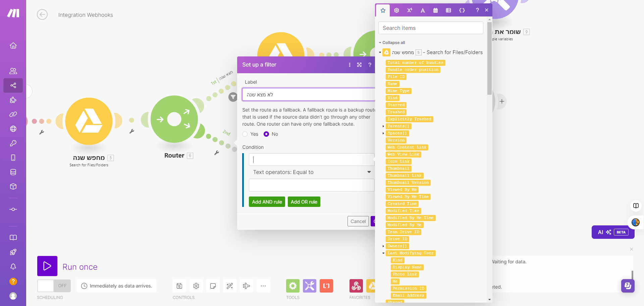Click the Add AND rule button
Image resolution: width=644 pixels, height=306 pixels.
coord(267,202)
